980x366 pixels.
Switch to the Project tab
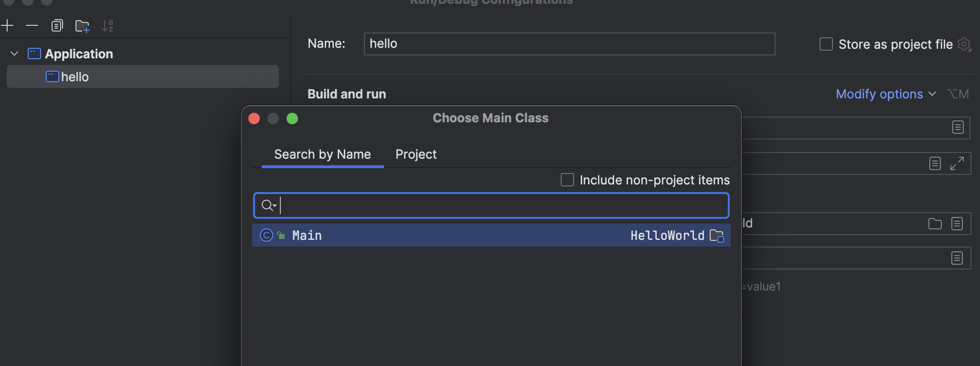click(x=415, y=154)
